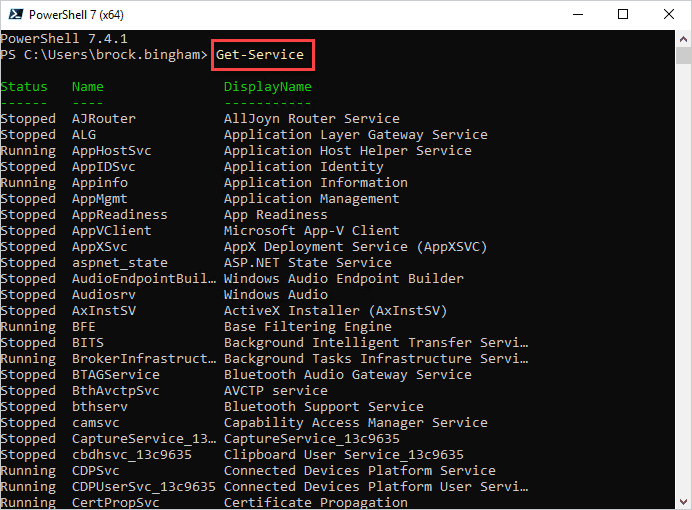Click App Readiness display name
The image size is (692, 510).
coord(276,214)
